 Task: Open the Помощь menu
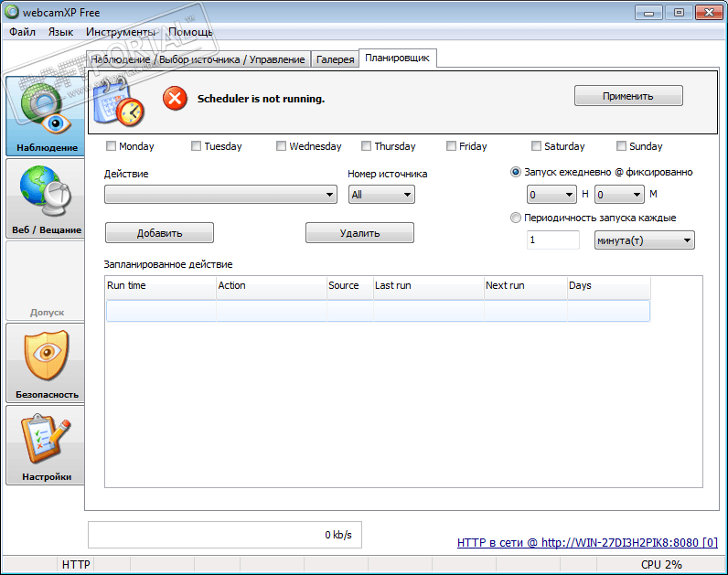pyautogui.click(x=190, y=32)
